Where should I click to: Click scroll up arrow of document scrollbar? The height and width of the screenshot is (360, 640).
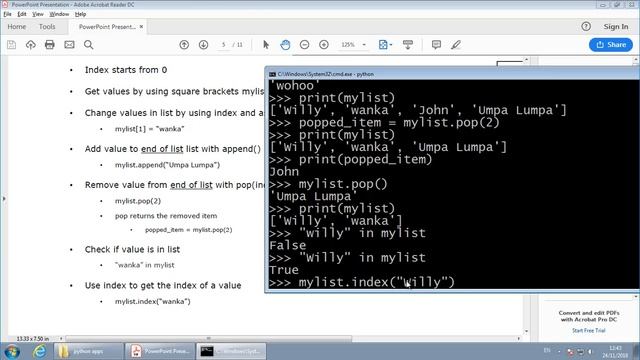pos(526,60)
